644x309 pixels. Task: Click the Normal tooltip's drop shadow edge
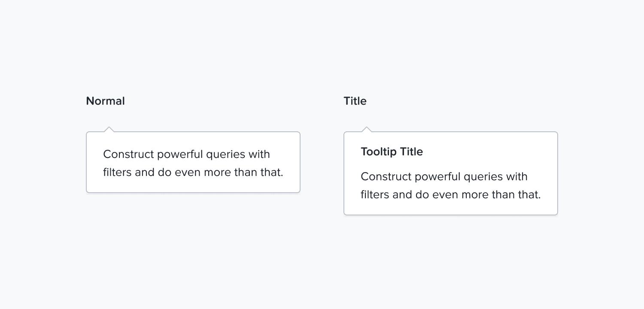(x=193, y=194)
